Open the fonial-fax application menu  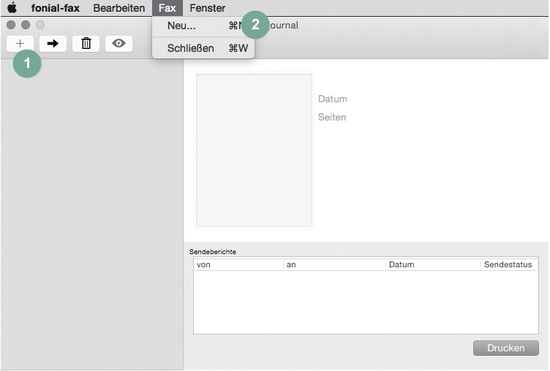click(55, 8)
